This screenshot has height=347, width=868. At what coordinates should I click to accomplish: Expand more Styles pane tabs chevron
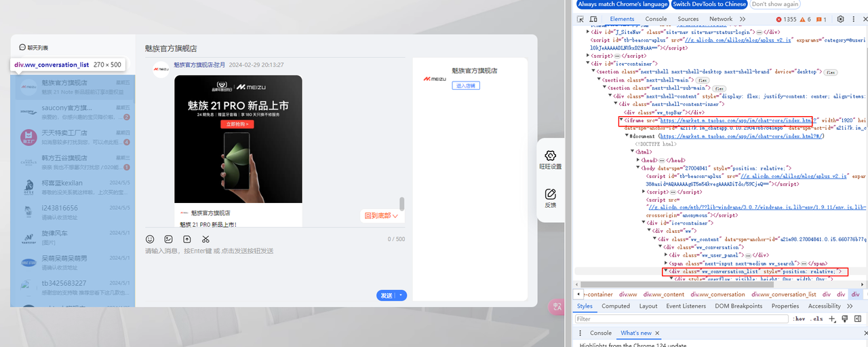(850, 306)
